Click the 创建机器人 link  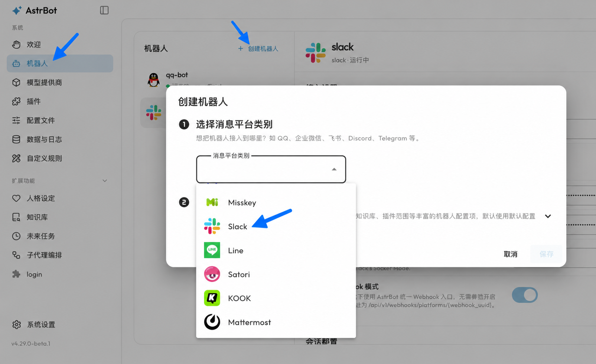coord(258,49)
